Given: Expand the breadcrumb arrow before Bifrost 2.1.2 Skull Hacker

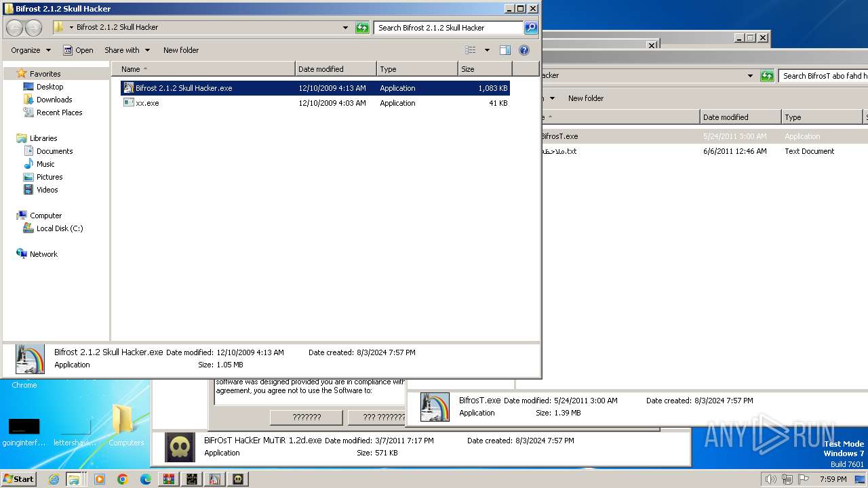Looking at the screenshot, I should click(71, 27).
